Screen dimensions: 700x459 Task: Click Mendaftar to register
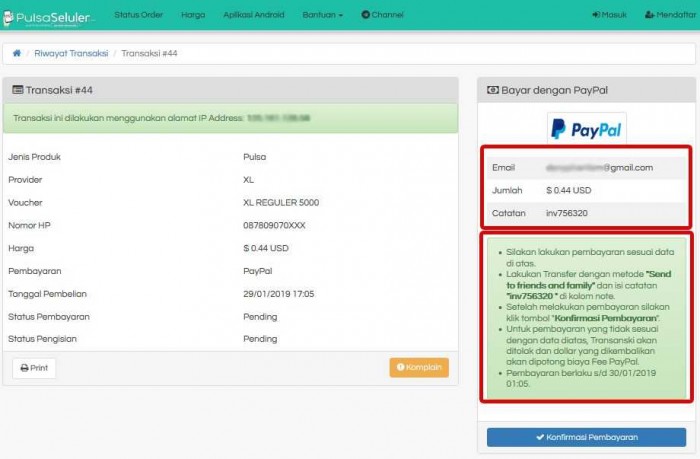point(671,15)
